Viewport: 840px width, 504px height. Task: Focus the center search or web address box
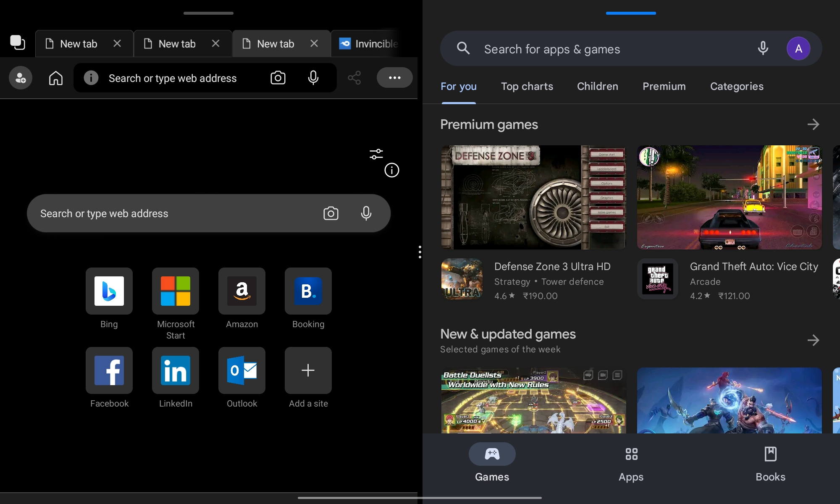pos(209,213)
